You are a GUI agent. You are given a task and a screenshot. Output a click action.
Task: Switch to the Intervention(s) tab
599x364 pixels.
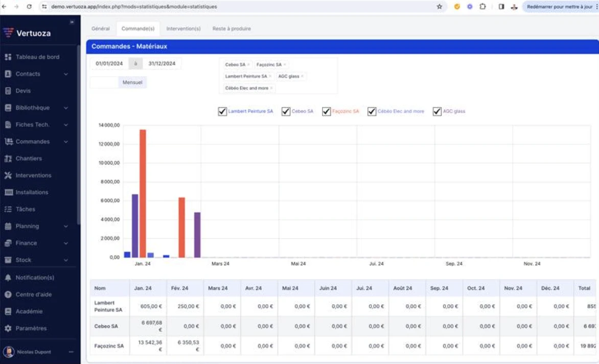pyautogui.click(x=183, y=29)
